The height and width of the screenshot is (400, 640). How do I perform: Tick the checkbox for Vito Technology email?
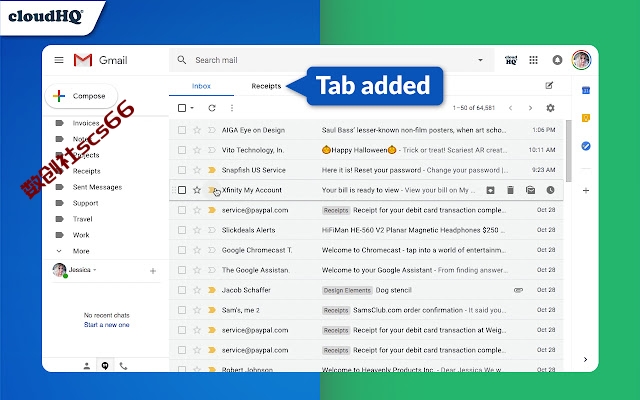pyautogui.click(x=182, y=150)
